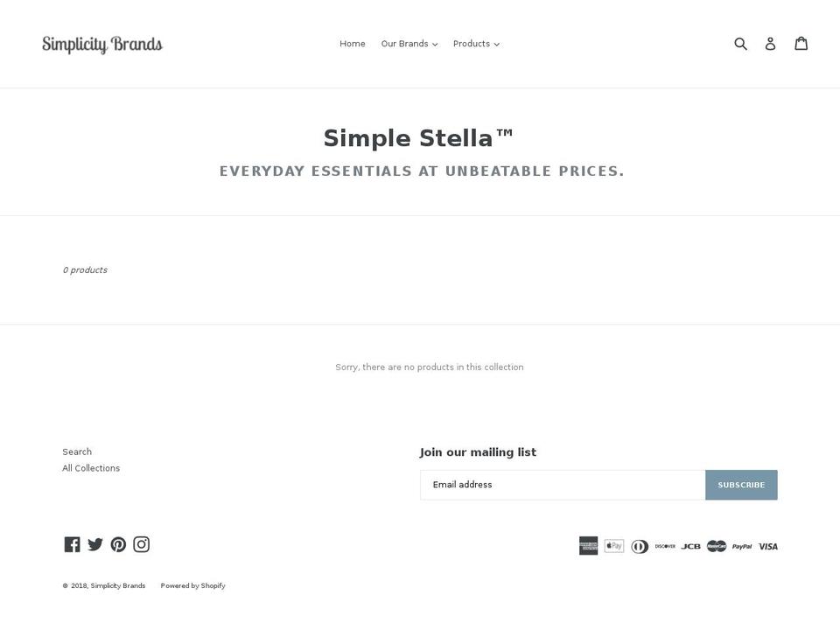Viewport: 840px width, 630px height.
Task: Open the shopping cart icon
Action: 801,42
